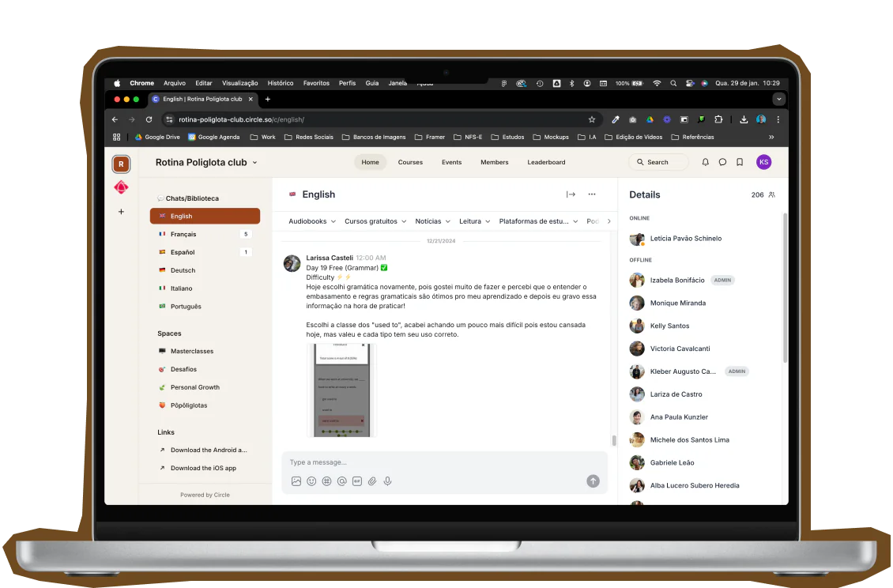Open the Desafios space
This screenshot has height=588, width=893.
pos(205,369)
